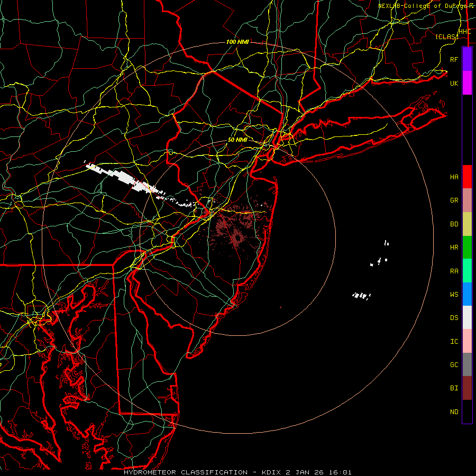The image size is (476, 476).
Task: Click the RF legend label
Action: click(x=454, y=59)
